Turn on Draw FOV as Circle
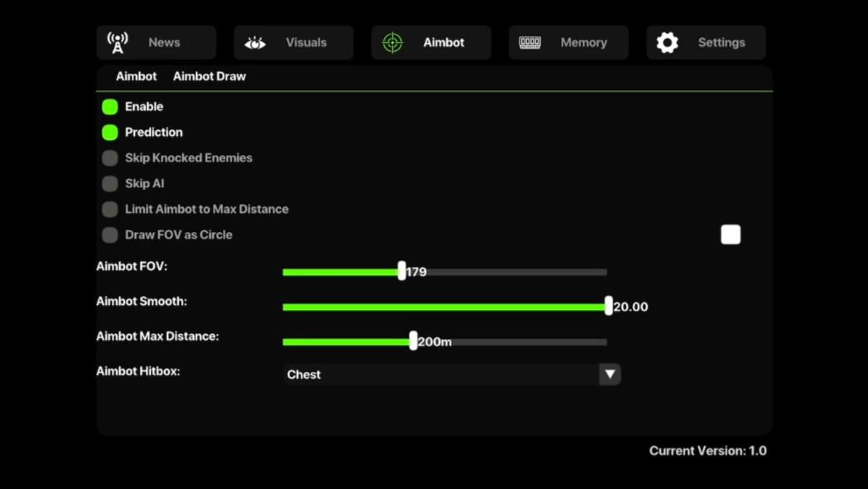 tap(109, 235)
